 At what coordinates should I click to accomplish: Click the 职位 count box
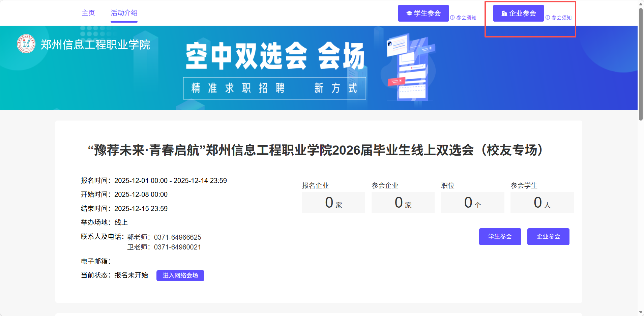(x=472, y=203)
